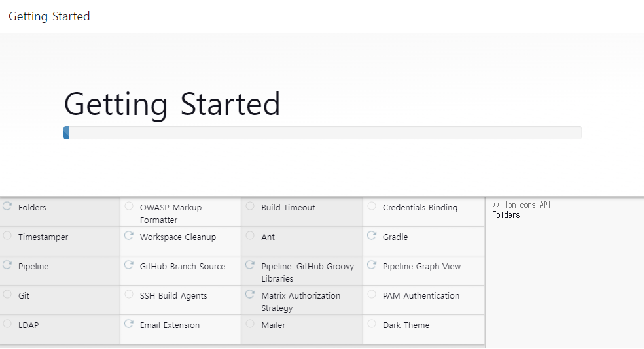
Task: Click the Ionicons API log line
Action: (522, 205)
